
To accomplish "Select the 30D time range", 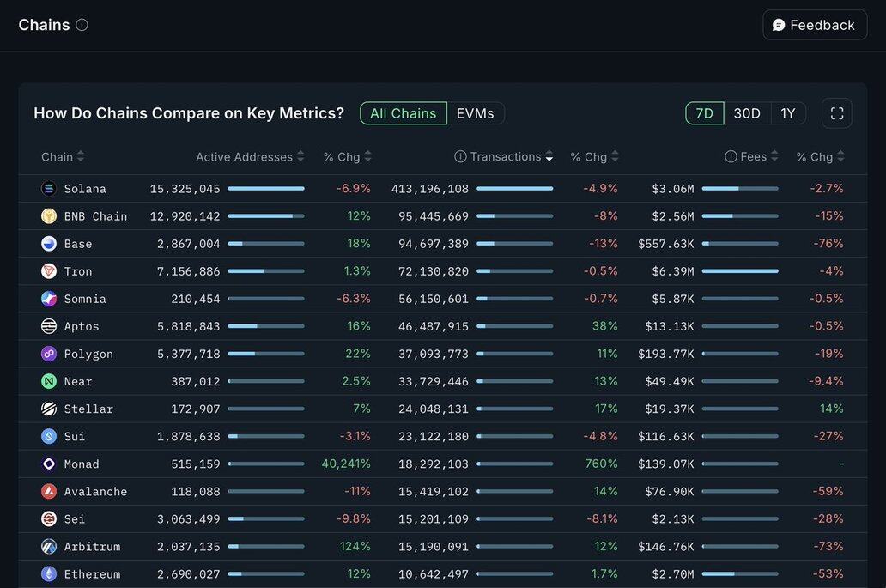I will click(746, 113).
